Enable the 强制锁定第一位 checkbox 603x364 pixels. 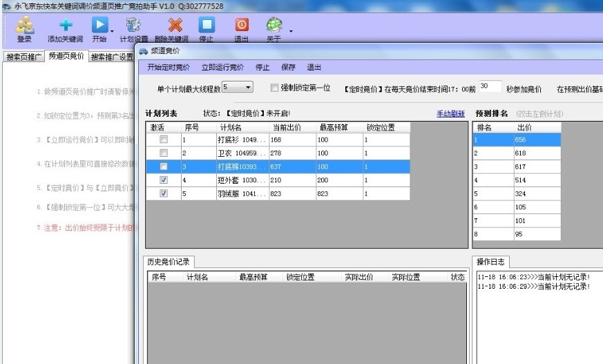[x=274, y=88]
